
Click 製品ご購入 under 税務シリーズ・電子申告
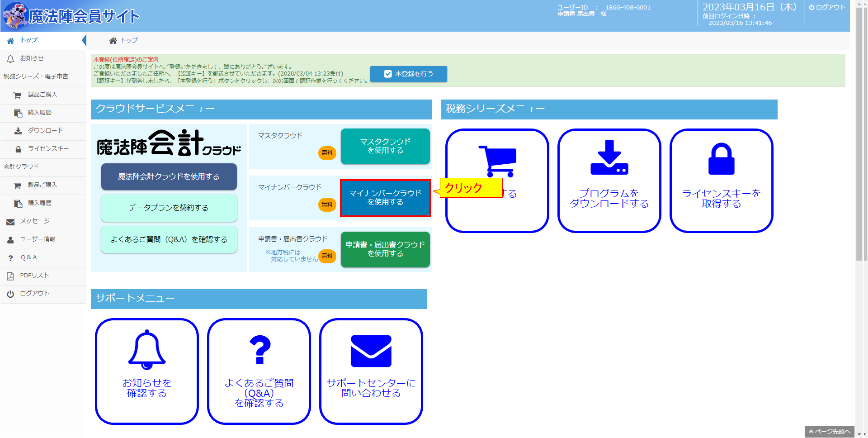click(42, 95)
